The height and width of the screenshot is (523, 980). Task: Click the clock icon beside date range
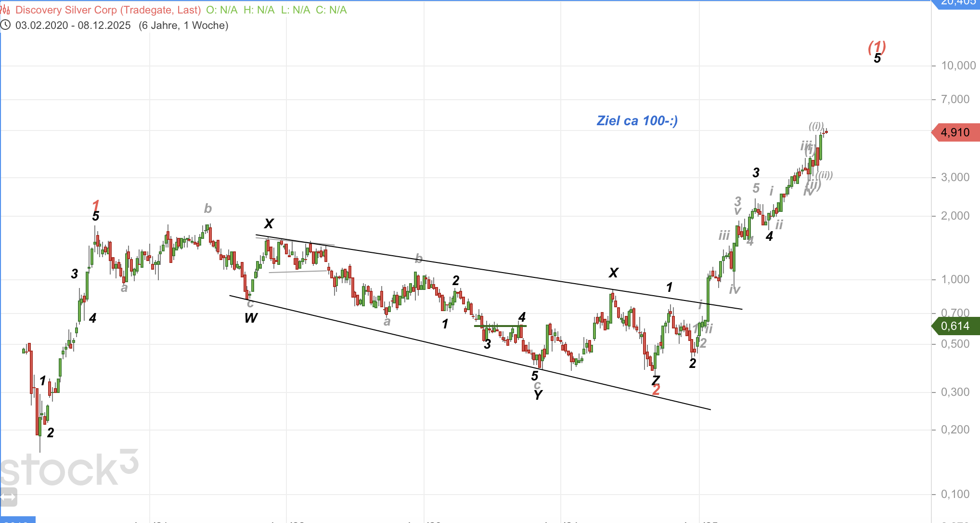pos(5,25)
